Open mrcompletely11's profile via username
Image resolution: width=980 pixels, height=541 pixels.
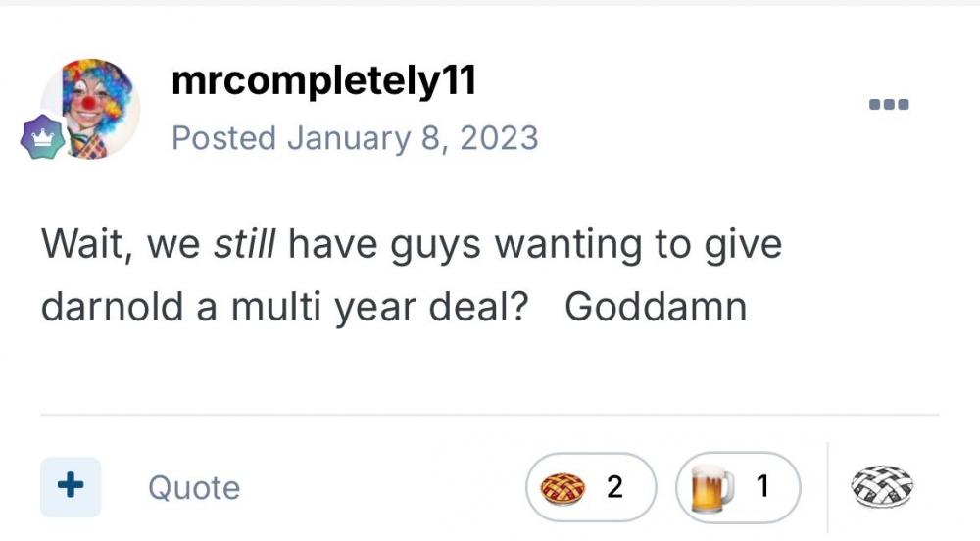[323, 82]
